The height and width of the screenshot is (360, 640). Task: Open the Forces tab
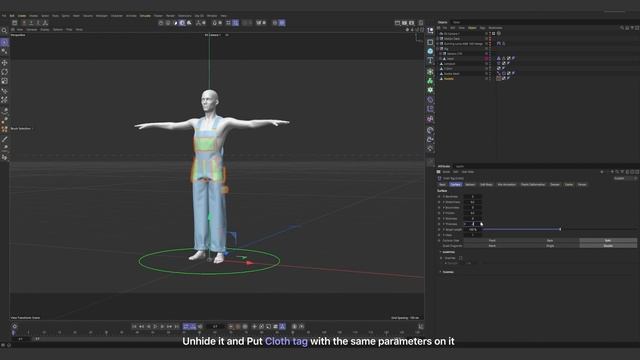pos(582,184)
